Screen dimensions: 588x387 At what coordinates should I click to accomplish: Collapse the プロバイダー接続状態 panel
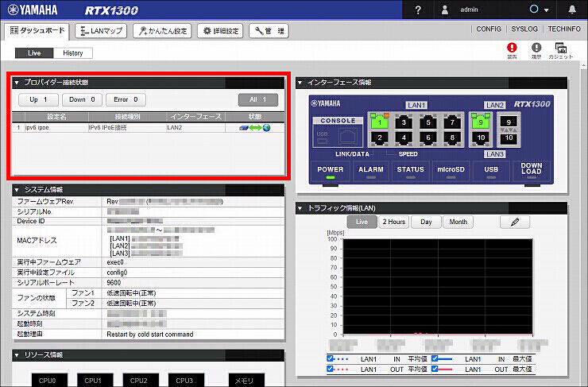click(x=17, y=82)
